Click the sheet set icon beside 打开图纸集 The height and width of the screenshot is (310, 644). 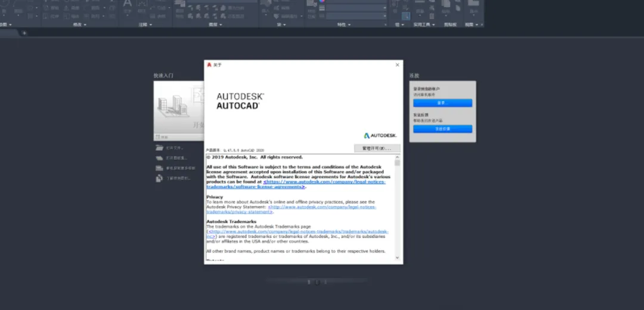tap(159, 158)
